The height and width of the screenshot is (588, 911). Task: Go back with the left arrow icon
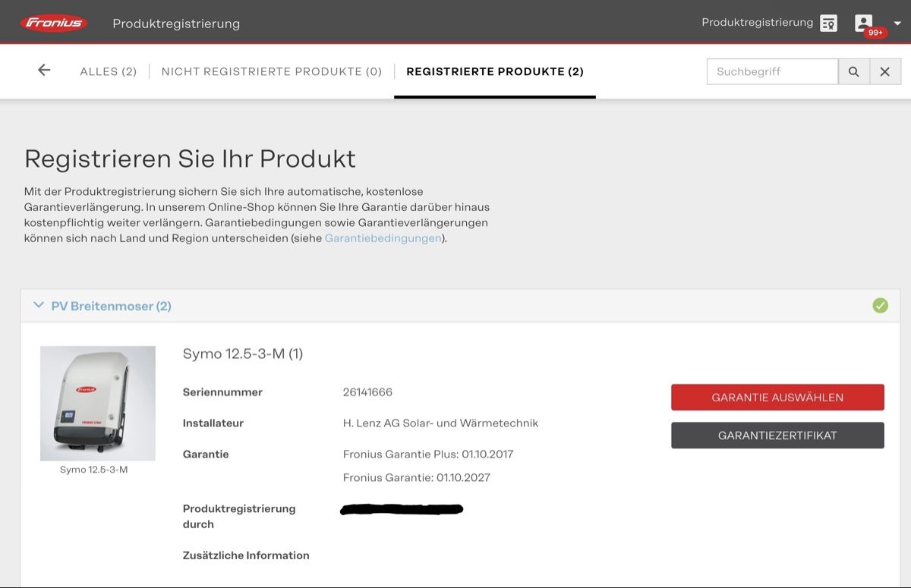pos(44,71)
